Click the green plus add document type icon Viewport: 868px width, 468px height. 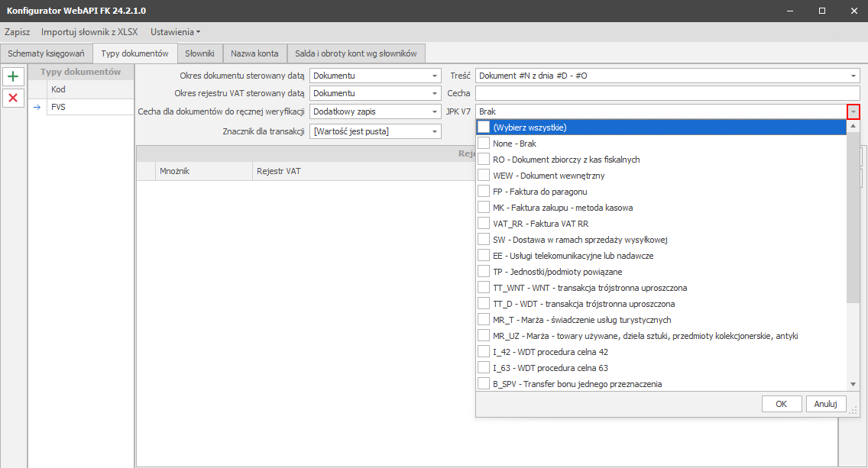tap(13, 76)
